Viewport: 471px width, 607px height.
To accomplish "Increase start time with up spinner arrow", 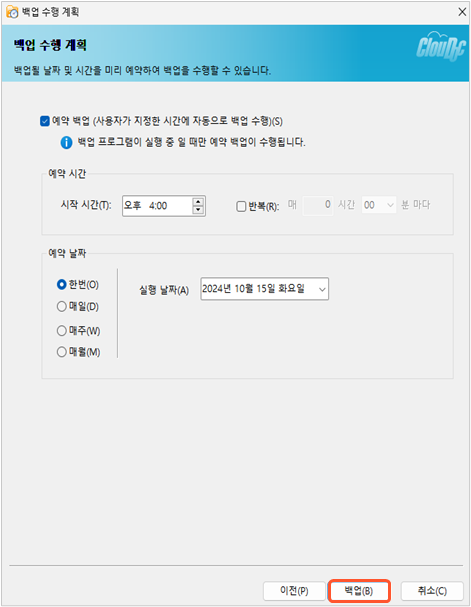I will tap(198, 202).
